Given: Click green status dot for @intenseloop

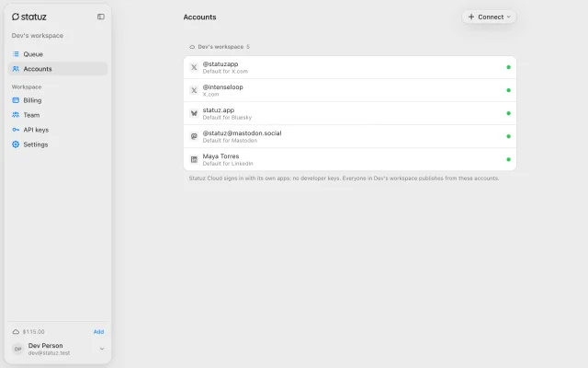Looking at the screenshot, I should pos(508,90).
